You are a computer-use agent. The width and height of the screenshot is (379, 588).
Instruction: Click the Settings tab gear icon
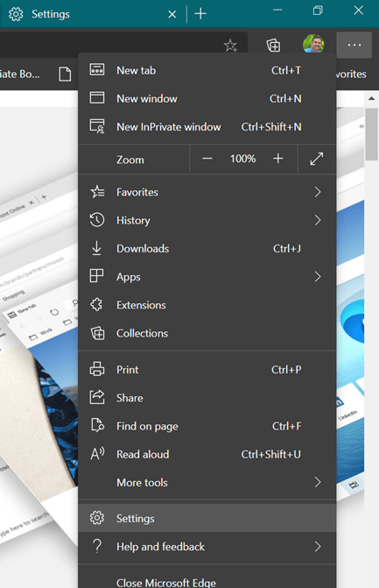pyautogui.click(x=16, y=14)
